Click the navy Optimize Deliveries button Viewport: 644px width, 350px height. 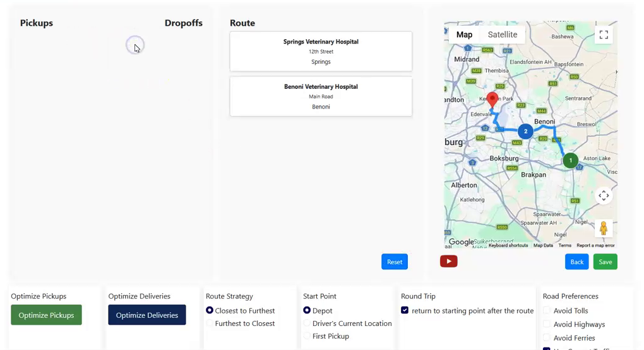pyautogui.click(x=146, y=315)
